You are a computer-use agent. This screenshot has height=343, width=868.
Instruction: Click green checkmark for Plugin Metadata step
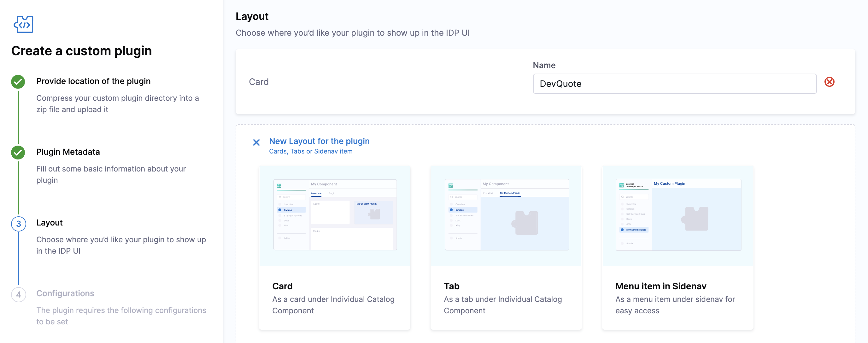18,153
